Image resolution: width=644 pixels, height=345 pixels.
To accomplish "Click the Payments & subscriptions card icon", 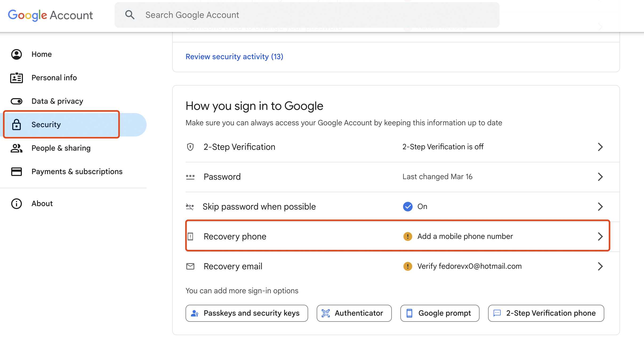I will click(x=17, y=172).
